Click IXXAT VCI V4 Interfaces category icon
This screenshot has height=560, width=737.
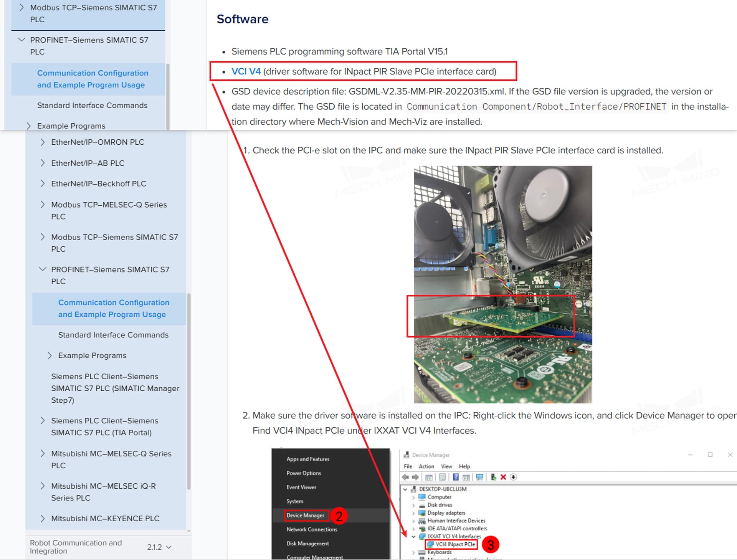422,537
